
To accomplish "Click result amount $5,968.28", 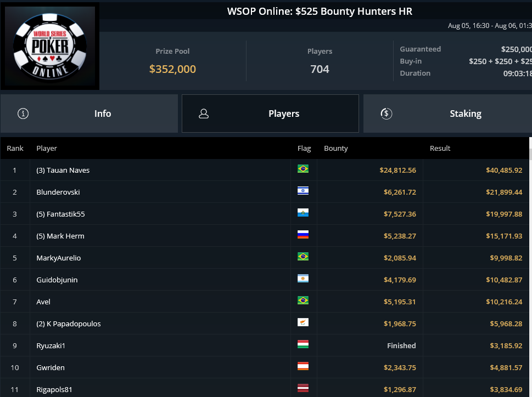I will [506, 324].
